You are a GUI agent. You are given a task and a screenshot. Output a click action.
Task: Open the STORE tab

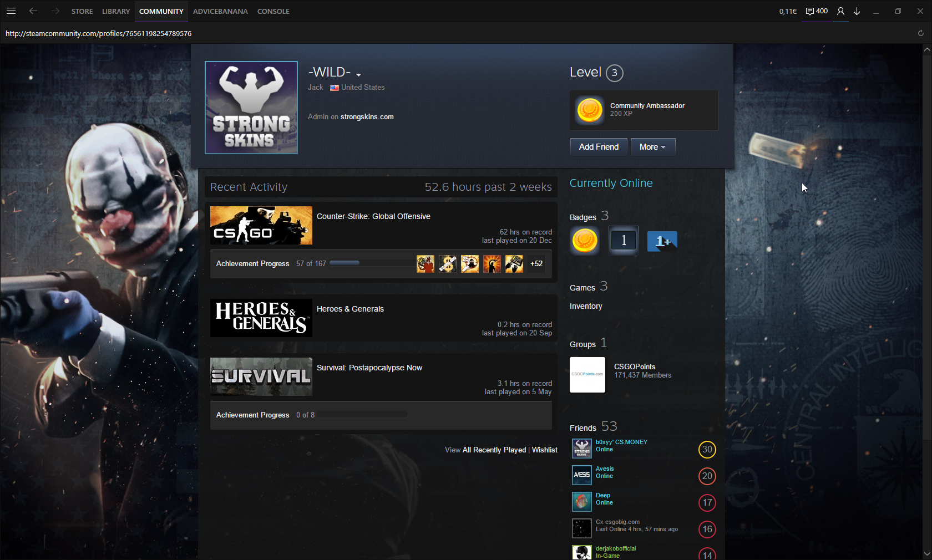point(82,11)
